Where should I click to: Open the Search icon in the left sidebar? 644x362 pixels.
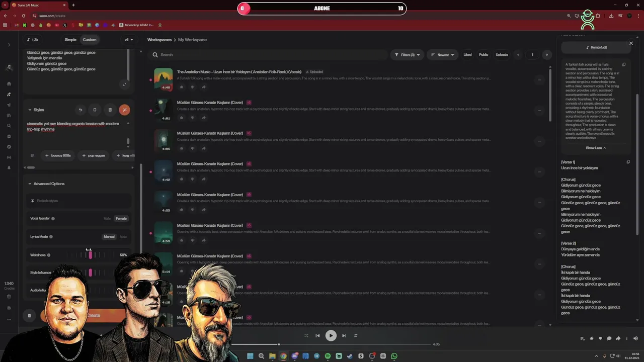pos(9,126)
